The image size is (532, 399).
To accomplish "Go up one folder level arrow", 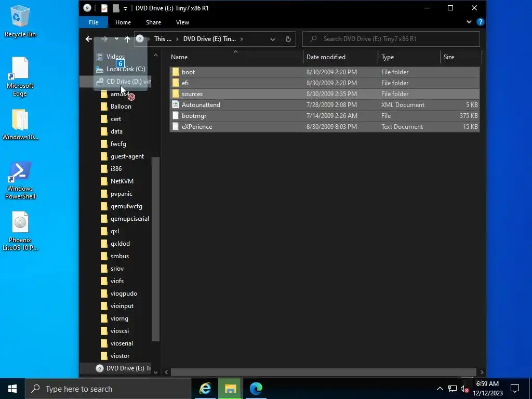I will click(127, 39).
